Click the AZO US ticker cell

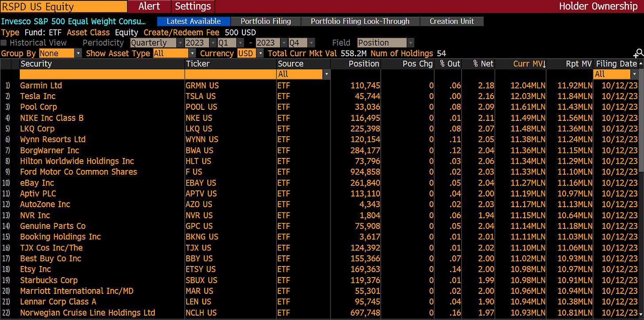pos(199,204)
